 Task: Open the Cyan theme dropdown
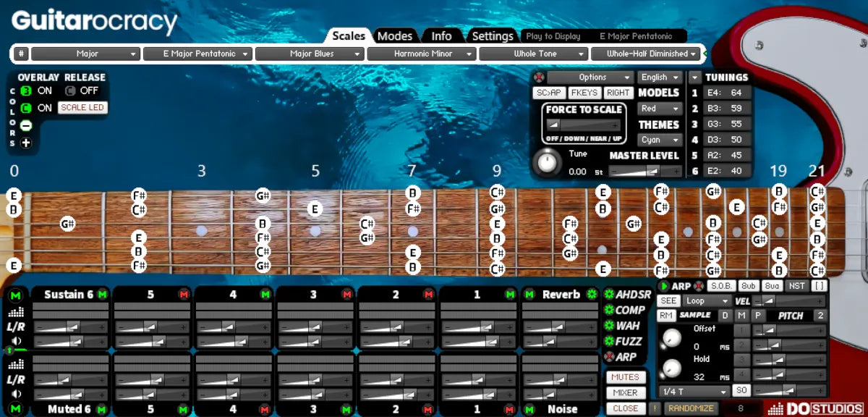(660, 140)
